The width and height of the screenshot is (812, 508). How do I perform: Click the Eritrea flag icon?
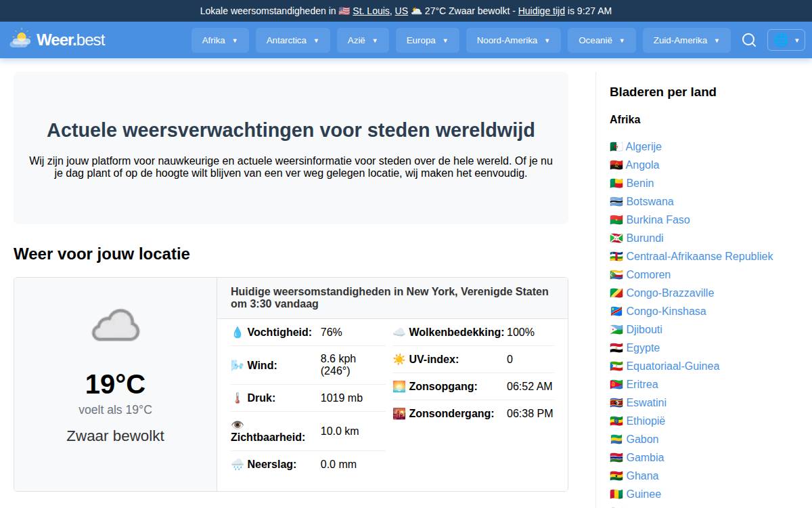pyautogui.click(x=616, y=385)
